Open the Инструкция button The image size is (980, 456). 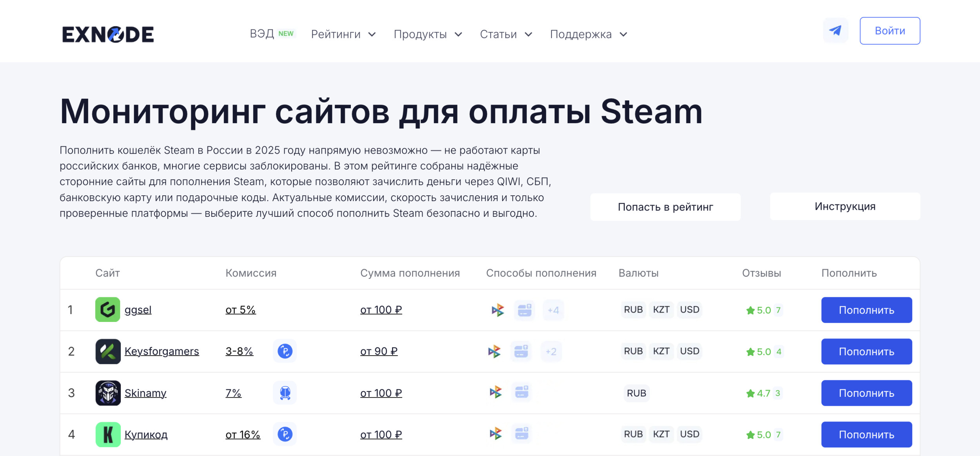click(x=845, y=206)
